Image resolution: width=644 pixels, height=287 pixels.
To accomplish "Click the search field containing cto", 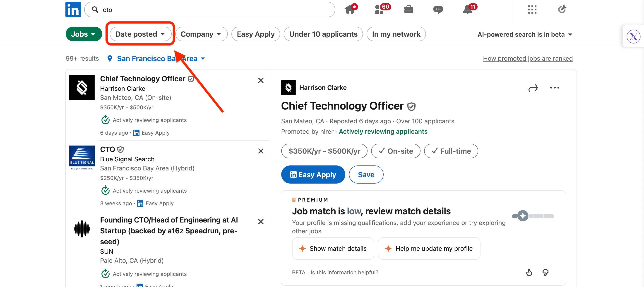I will tap(210, 10).
